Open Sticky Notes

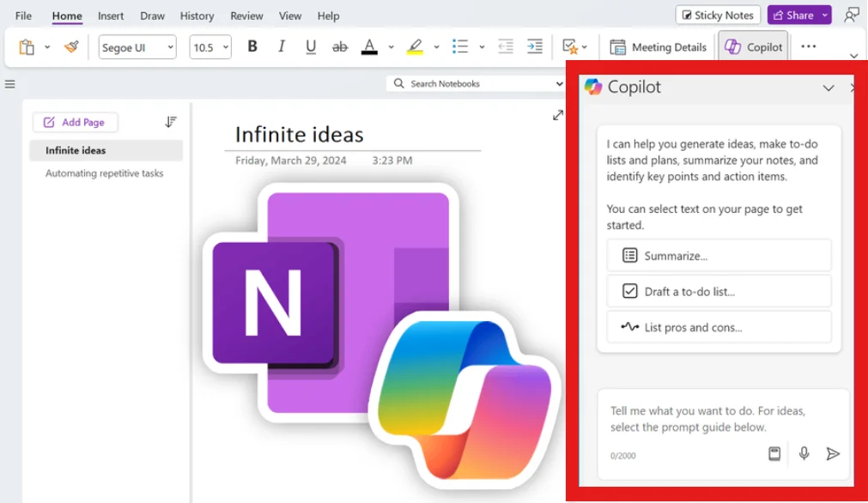tap(718, 15)
